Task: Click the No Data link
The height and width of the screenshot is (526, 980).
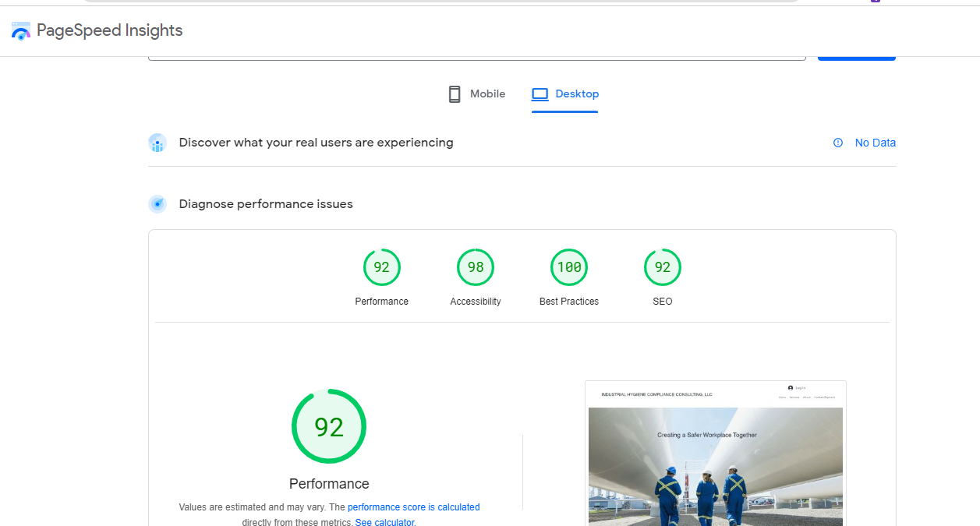Action: [875, 143]
